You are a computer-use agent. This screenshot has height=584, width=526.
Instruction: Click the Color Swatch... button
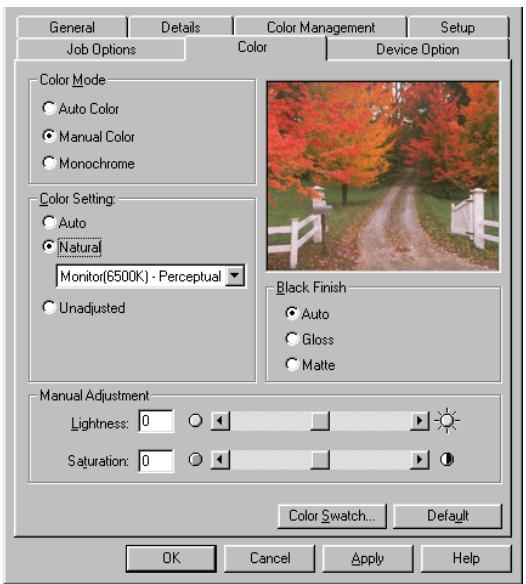pyautogui.click(x=332, y=516)
